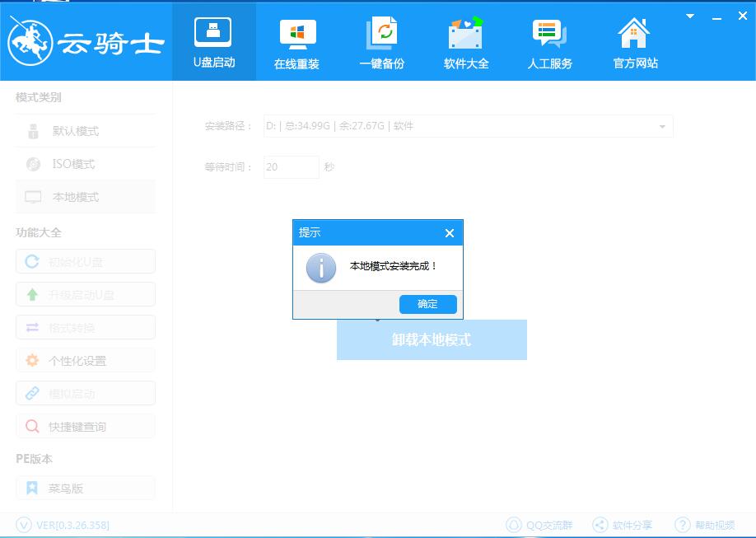The image size is (756, 538).
Task: Click the 格式转换 button
Action: click(x=86, y=327)
